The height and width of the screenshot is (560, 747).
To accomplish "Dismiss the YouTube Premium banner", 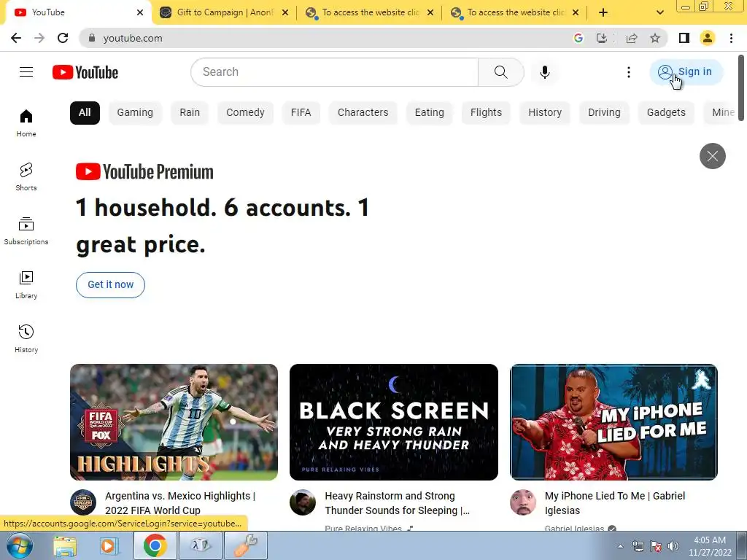I will point(712,156).
